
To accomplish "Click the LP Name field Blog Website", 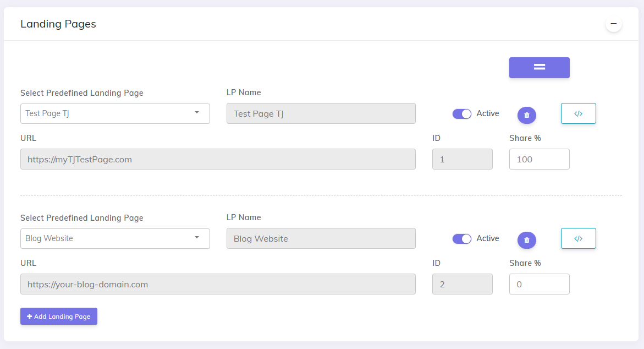I will [321, 238].
